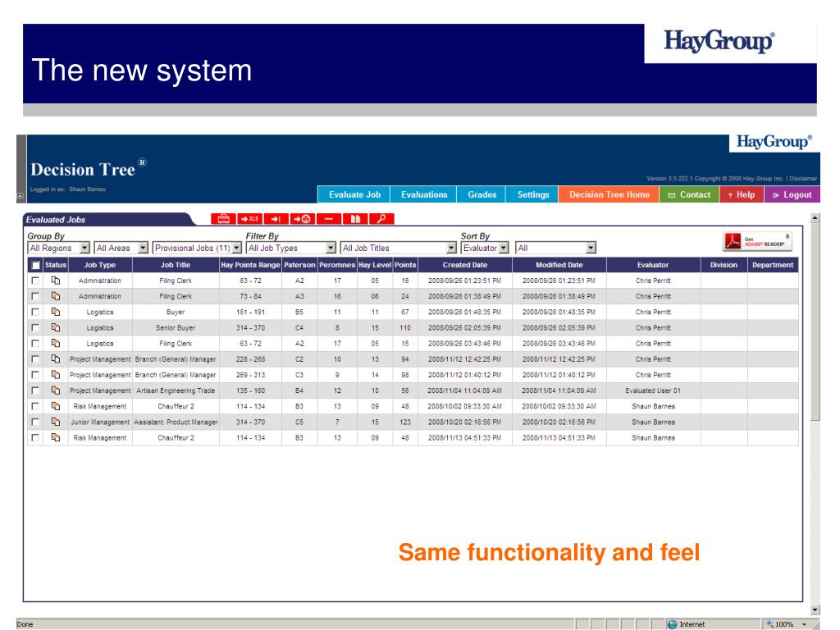
Task: Click the scroll-up arrow of the page scrollbar
Action: click(815, 218)
